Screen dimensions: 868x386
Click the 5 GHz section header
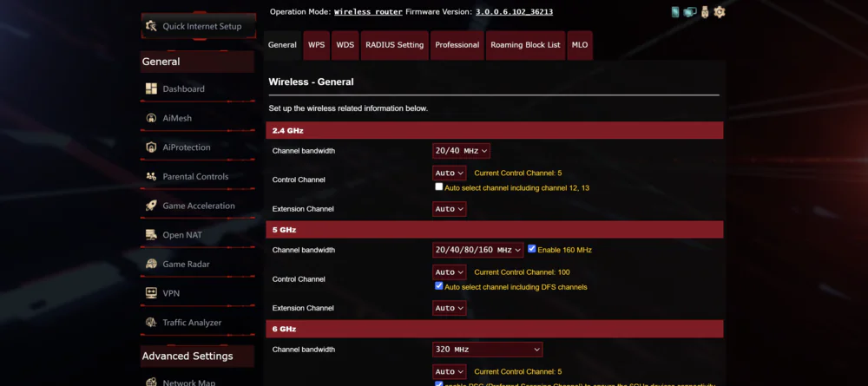495,230
